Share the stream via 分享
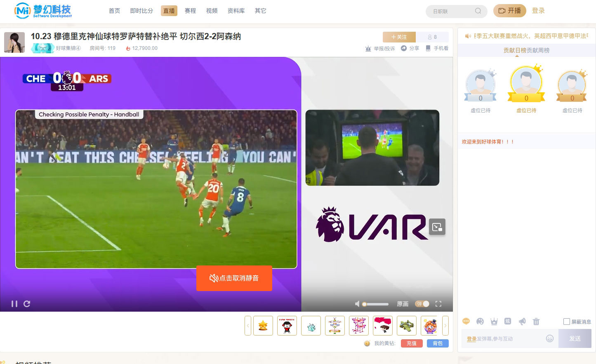Image resolution: width=596 pixels, height=364 pixels. pyautogui.click(x=410, y=48)
